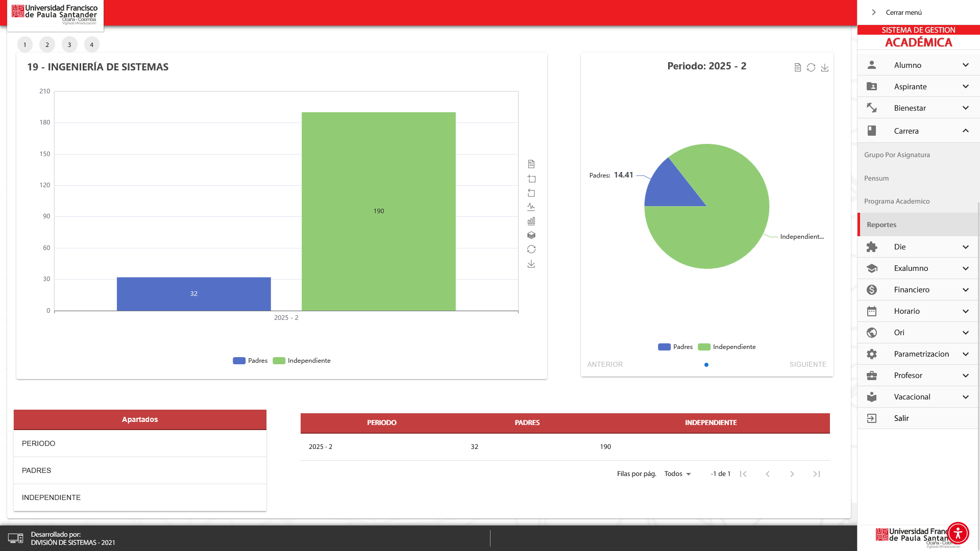The image size is (980, 551).
Task: Toggle Independiente series in bar chart legend
Action: point(302,361)
